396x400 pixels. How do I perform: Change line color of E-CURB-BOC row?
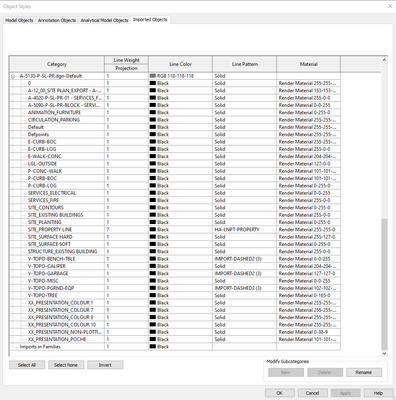(x=180, y=142)
